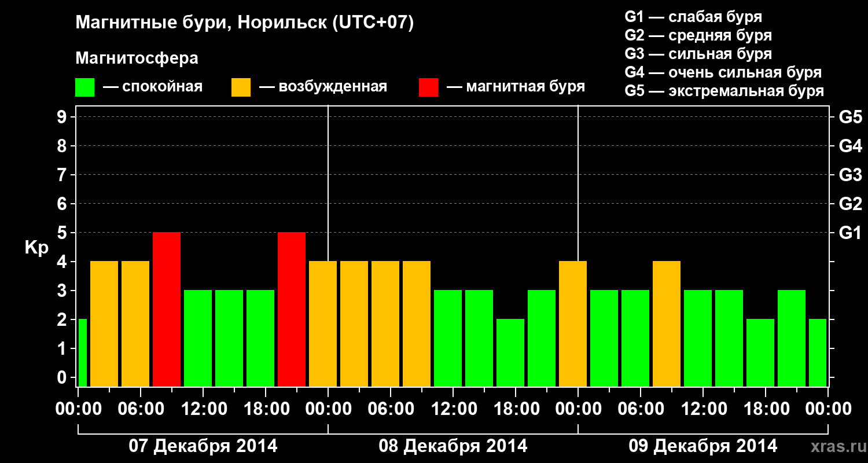Click the orange 'возбужденная' legend swatch
Viewport: 868px width, 463px height.
241,87
